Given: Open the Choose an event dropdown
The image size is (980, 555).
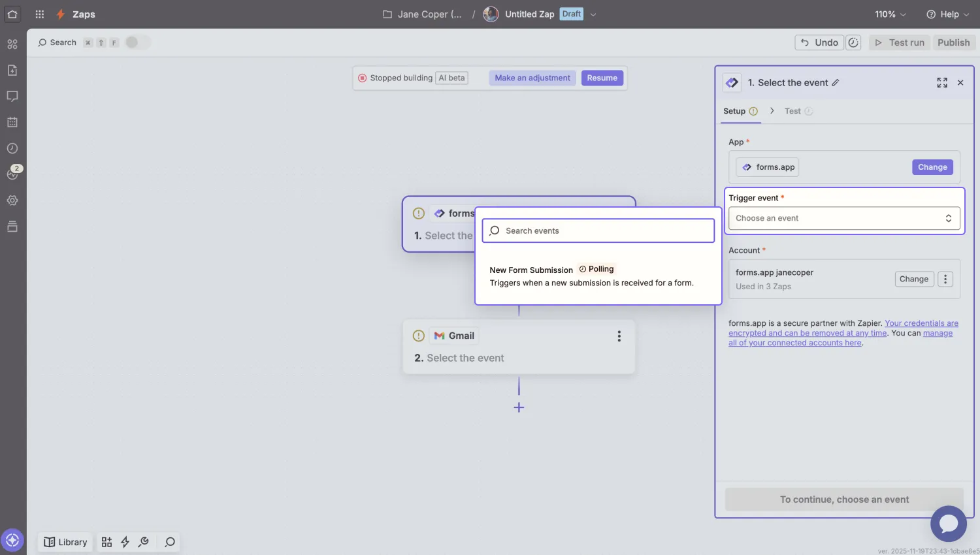Looking at the screenshot, I should click(x=843, y=218).
